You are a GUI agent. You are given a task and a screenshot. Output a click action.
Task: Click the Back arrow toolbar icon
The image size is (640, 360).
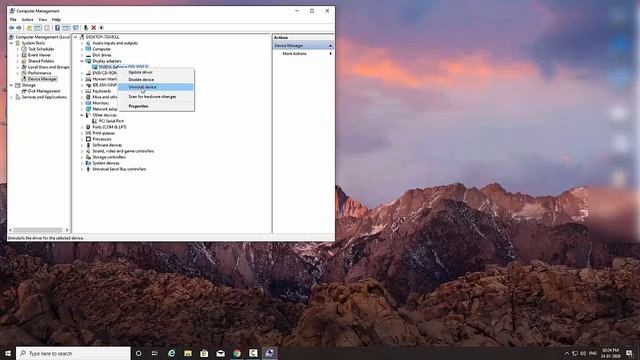[x=11, y=28]
